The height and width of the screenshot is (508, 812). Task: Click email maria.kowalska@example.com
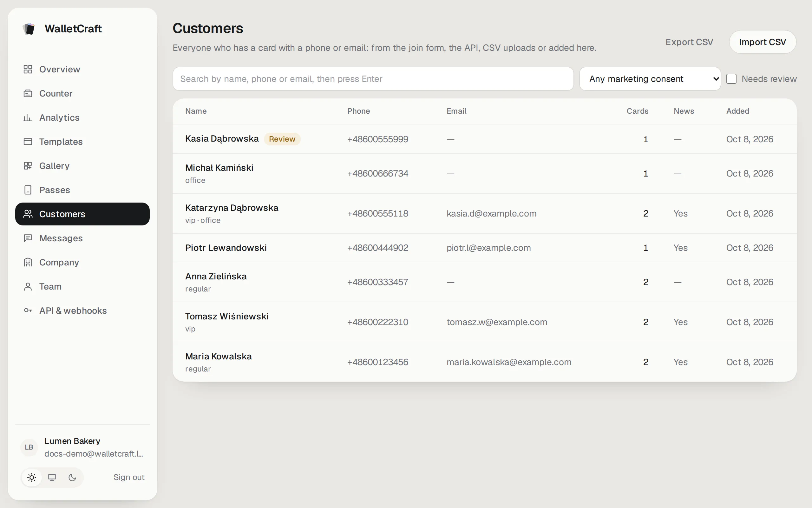509,362
